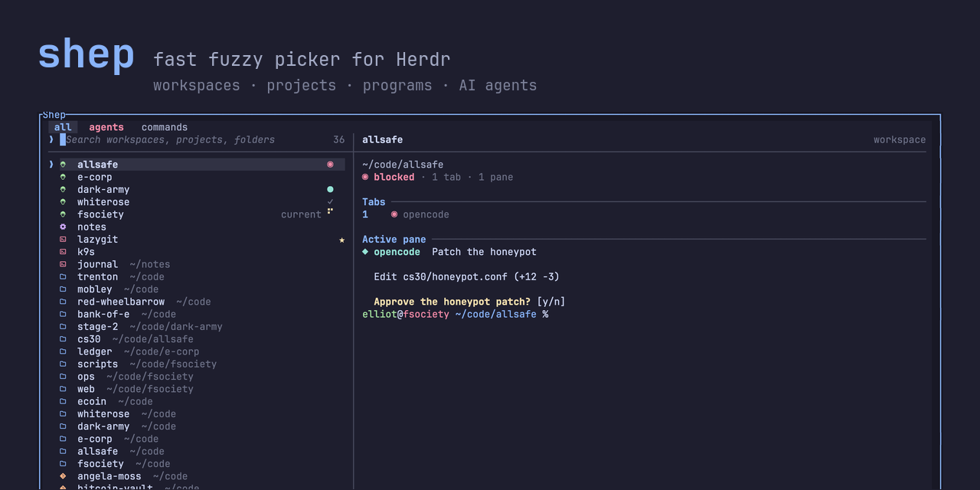
Task: Click the terminal icon beside k9s
Action: tap(63, 252)
